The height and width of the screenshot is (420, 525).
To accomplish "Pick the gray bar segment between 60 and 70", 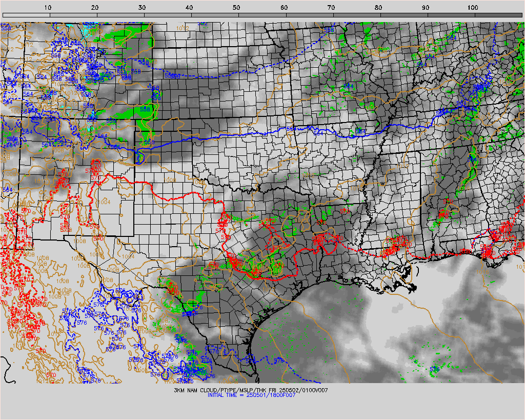I will tap(310, 15).
